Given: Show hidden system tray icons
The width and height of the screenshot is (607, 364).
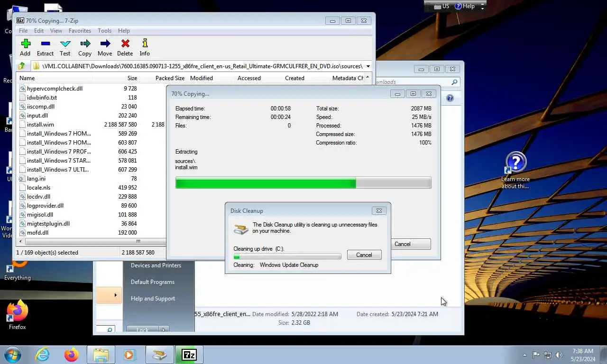Looking at the screenshot, I should [524, 355].
